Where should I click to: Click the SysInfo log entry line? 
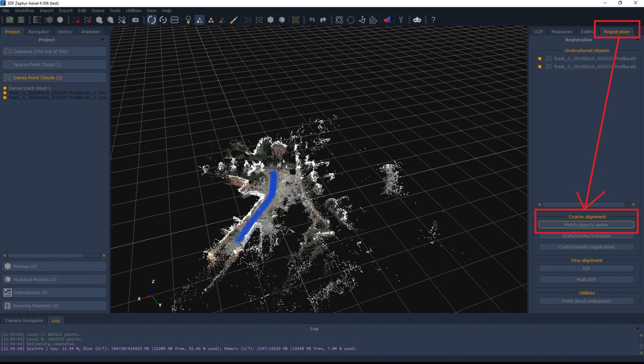[178, 348]
